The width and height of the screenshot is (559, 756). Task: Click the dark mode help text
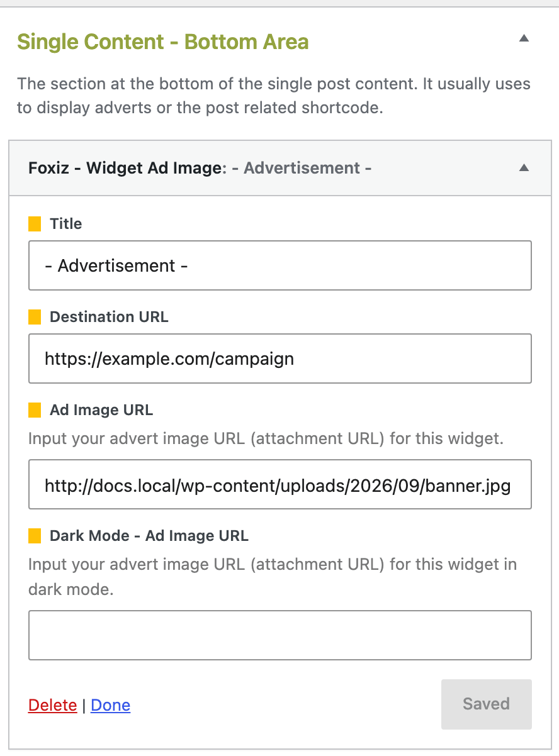pos(273,577)
